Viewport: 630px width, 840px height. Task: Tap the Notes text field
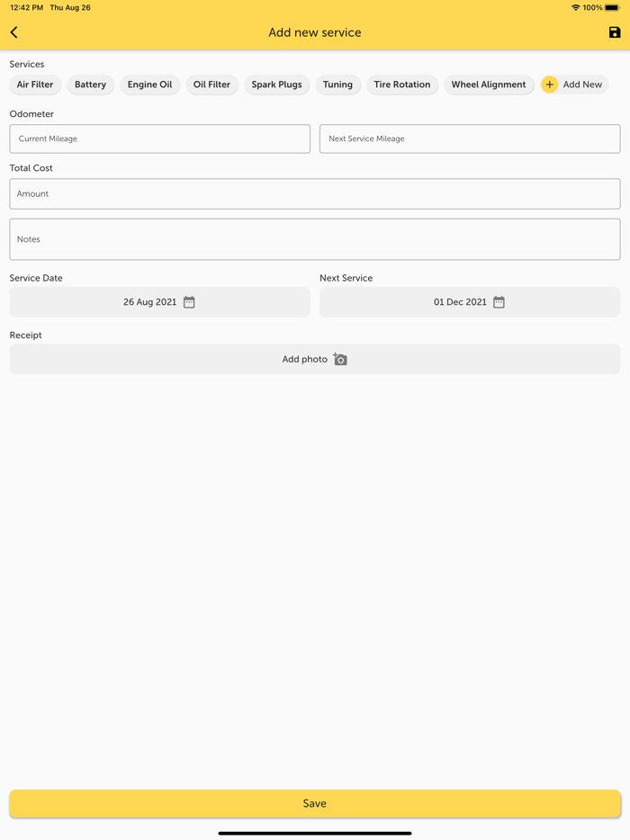[x=314, y=239]
